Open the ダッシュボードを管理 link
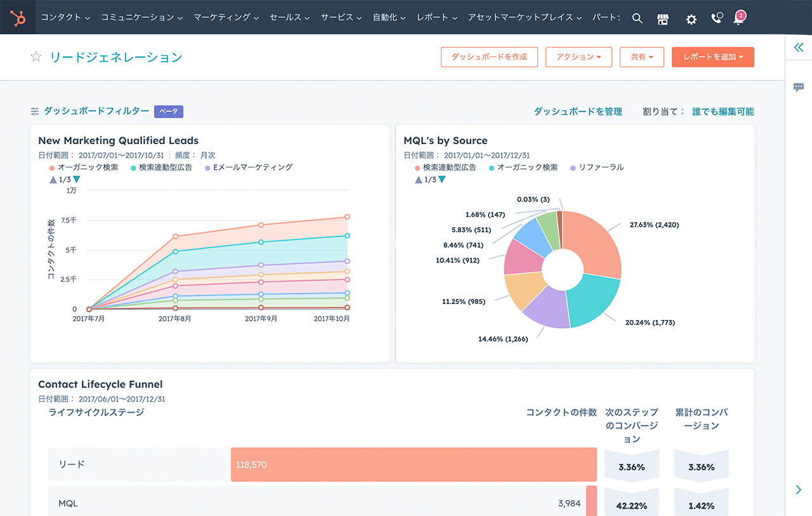Viewport: 812px width, 516px height. click(x=578, y=112)
